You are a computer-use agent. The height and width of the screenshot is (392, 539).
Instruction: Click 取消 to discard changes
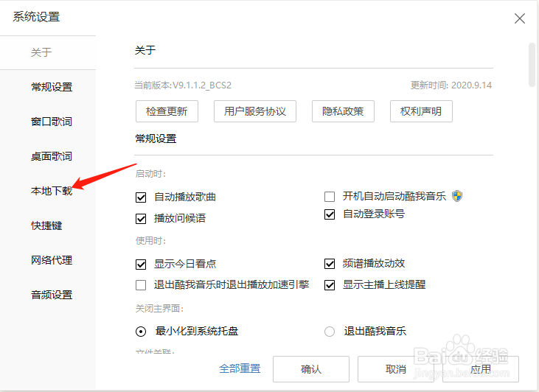tap(396, 369)
